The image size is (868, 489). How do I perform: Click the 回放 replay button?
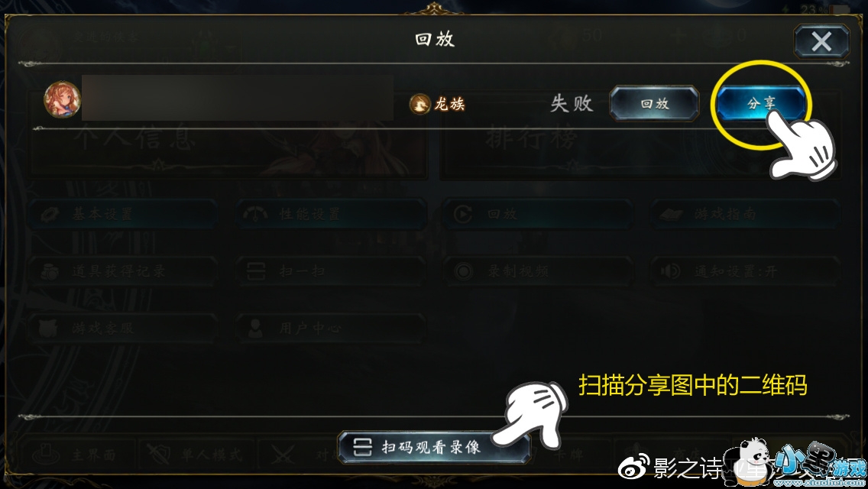click(654, 104)
